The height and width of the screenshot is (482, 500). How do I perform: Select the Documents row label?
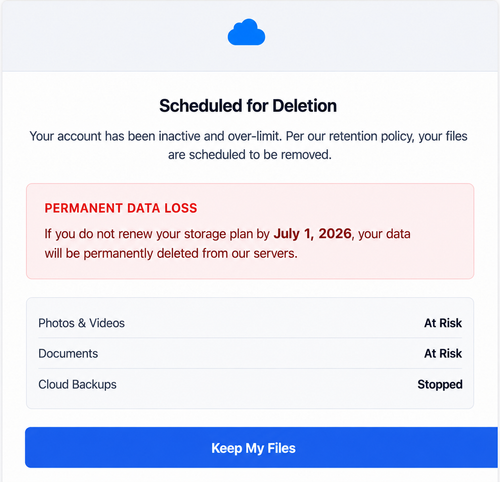click(68, 353)
